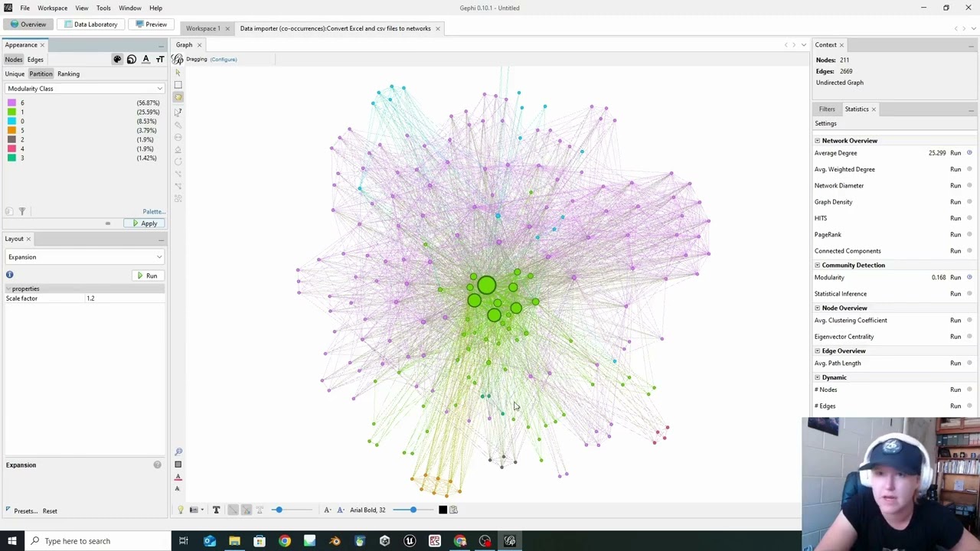The image size is (980, 551).
Task: Toggle show edge labels button
Action: pos(260,510)
